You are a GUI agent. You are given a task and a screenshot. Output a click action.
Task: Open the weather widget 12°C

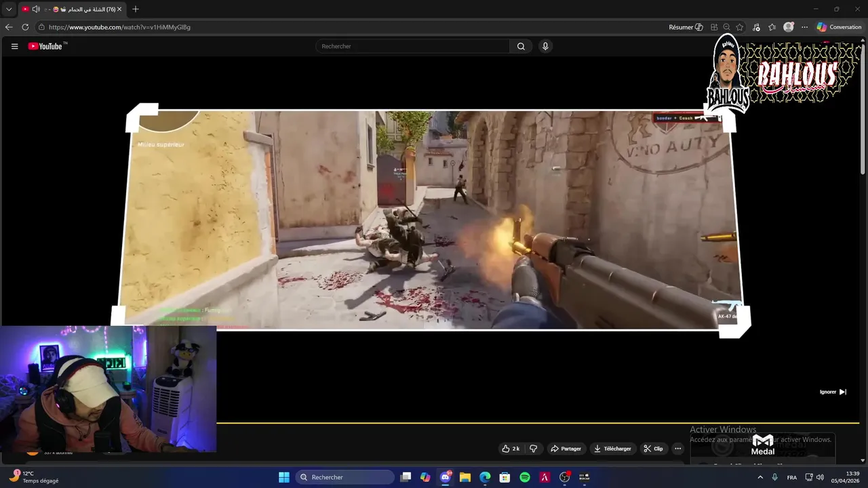pyautogui.click(x=34, y=477)
